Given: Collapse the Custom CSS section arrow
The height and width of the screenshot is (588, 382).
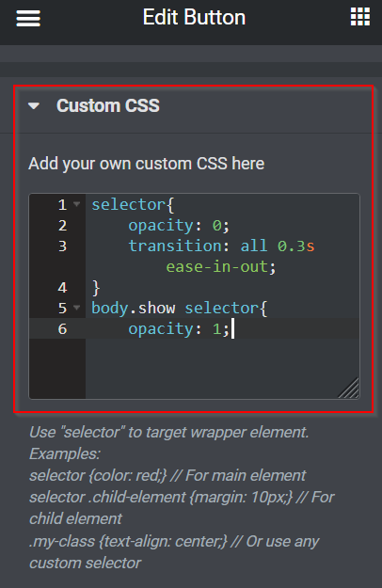Looking at the screenshot, I should 34,106.
